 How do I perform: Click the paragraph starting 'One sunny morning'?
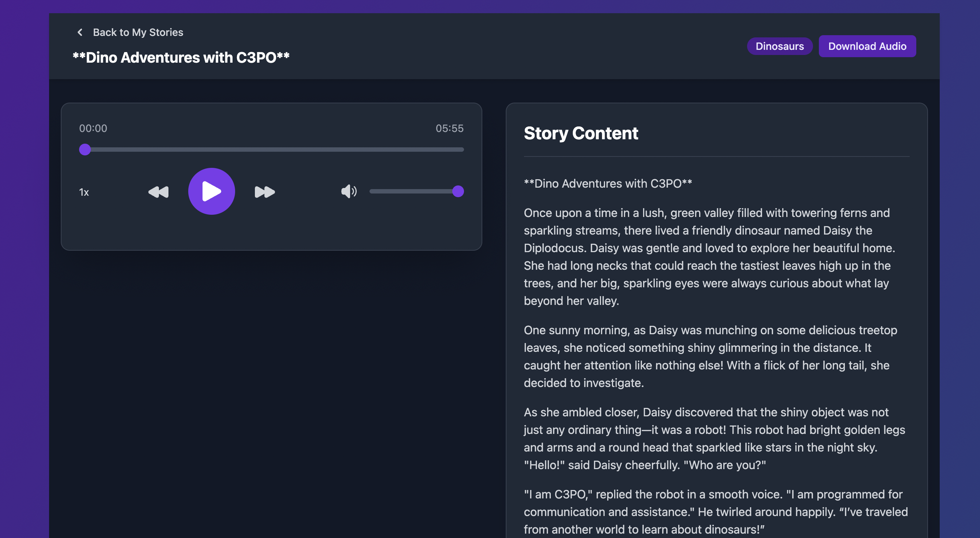(711, 356)
